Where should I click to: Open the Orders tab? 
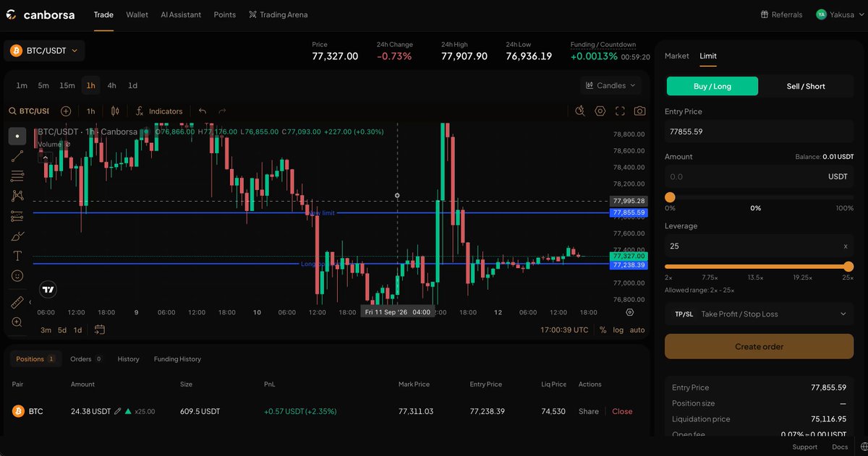click(85, 359)
